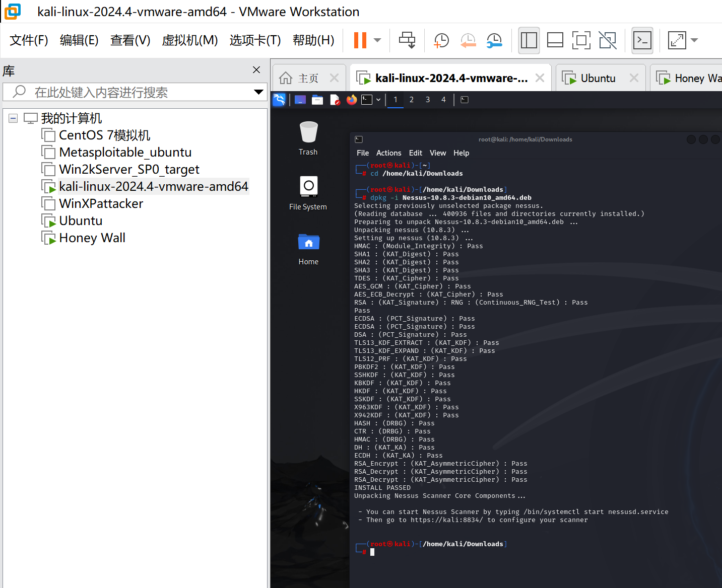Pause the virtual machine with the orange button

[360, 40]
